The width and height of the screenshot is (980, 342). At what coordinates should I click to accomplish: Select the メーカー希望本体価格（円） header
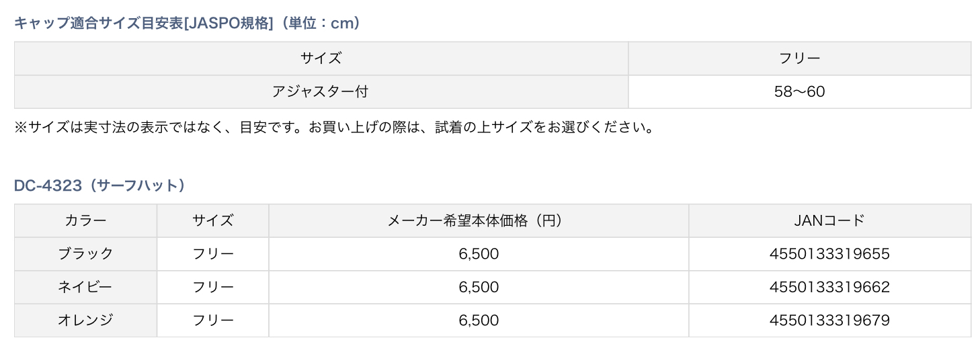click(x=479, y=220)
